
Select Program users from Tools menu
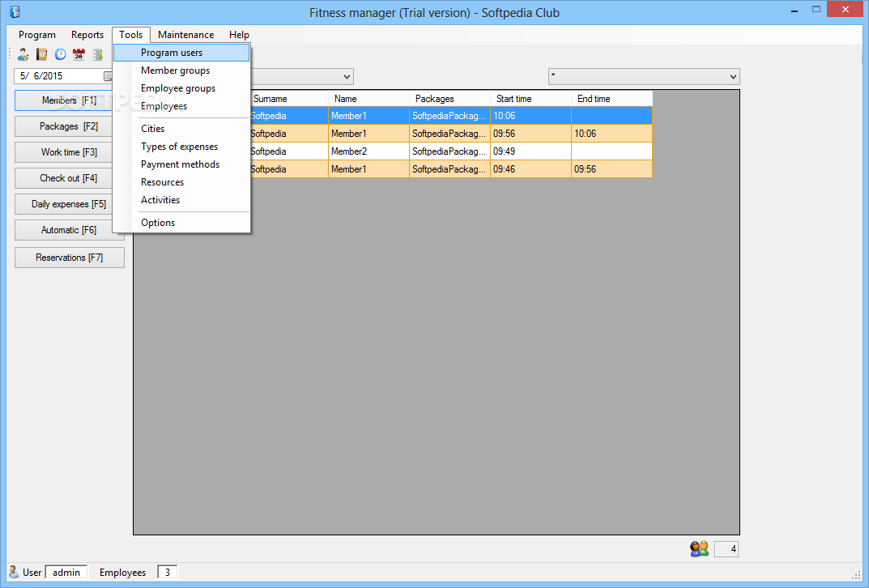tap(181, 53)
